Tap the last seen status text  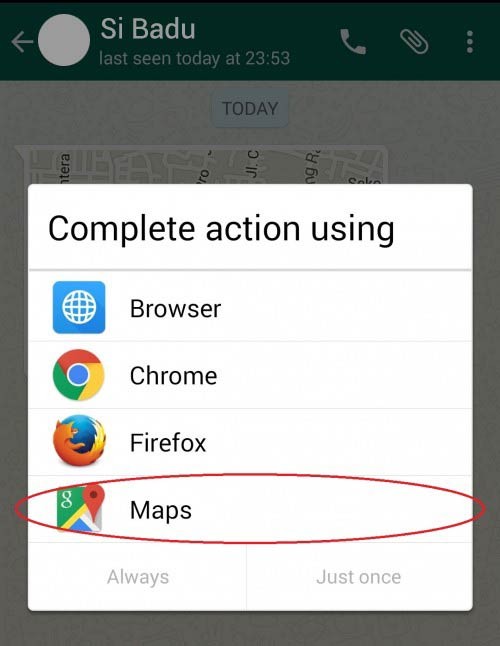[194, 58]
